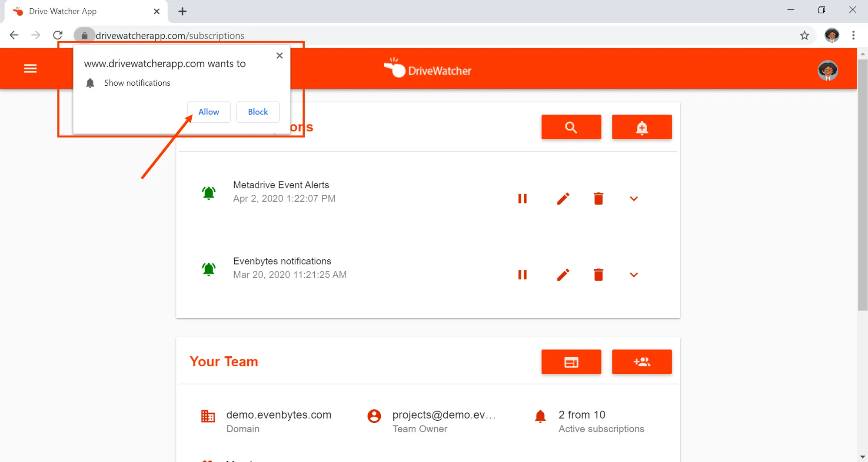Edit the Evenbytes notifications subscription
Screen dimensions: 868x462
563,275
